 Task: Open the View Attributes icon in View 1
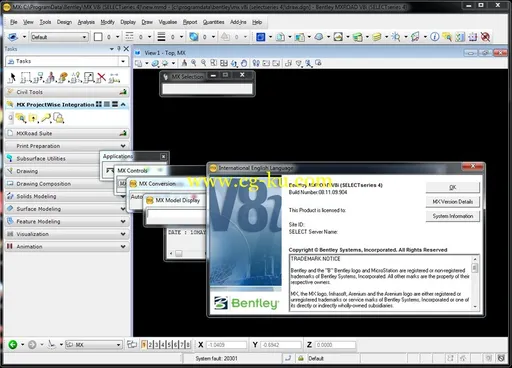coord(138,63)
